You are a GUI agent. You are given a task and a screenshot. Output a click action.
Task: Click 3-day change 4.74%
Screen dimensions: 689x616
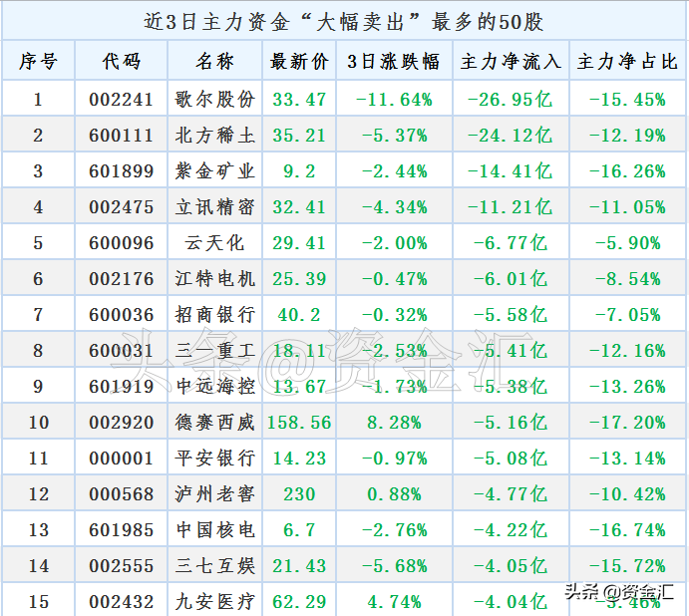coord(394,602)
